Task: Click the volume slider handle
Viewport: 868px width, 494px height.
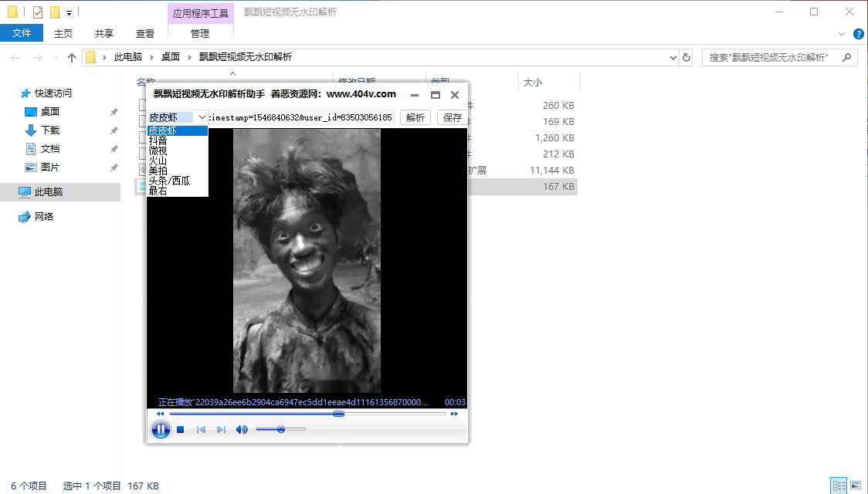Action: click(281, 429)
